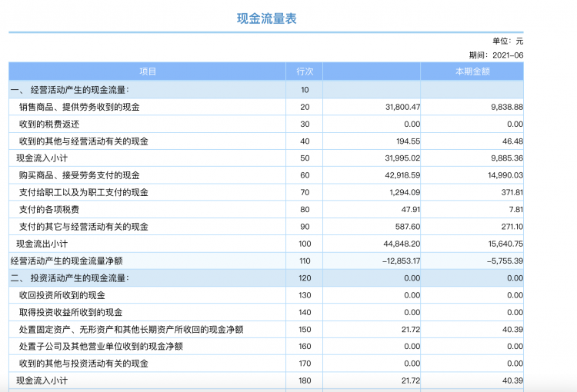Select the subtotal 9,885.36

[x=507, y=158]
